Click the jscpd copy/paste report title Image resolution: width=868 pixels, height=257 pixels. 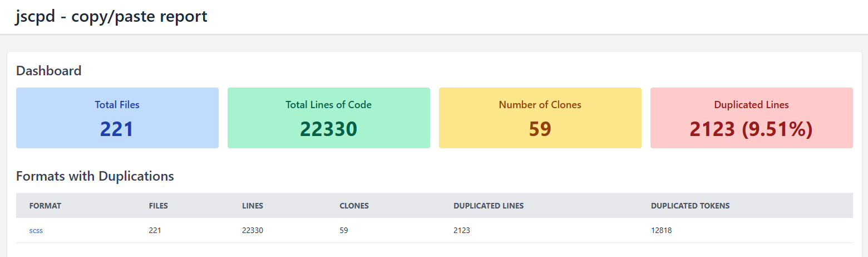click(x=111, y=16)
